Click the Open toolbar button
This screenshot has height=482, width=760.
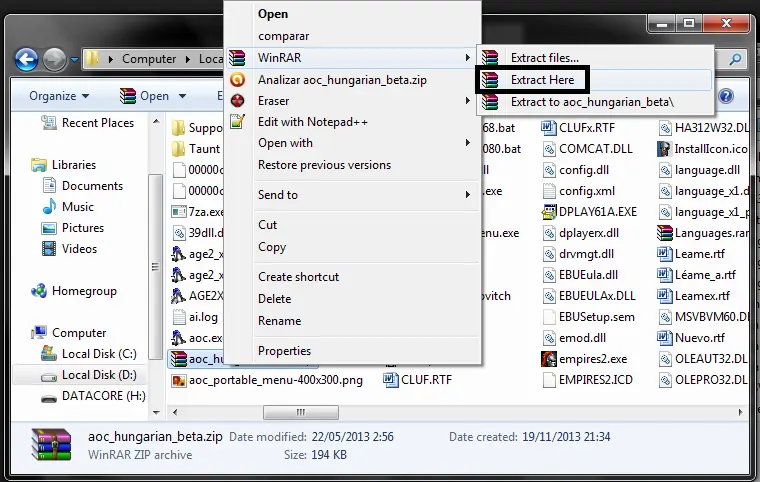(144, 96)
